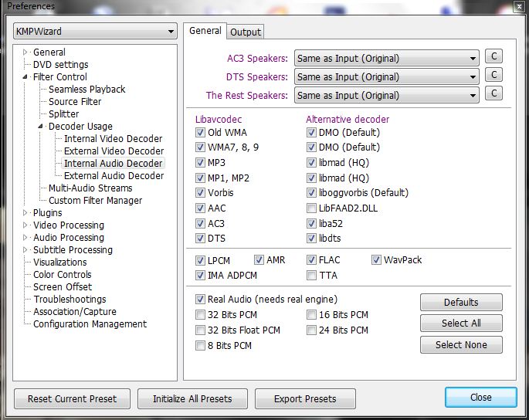Viewport: 529px width, 420px height.
Task: Select Color Controls in the tree
Action: click(63, 275)
